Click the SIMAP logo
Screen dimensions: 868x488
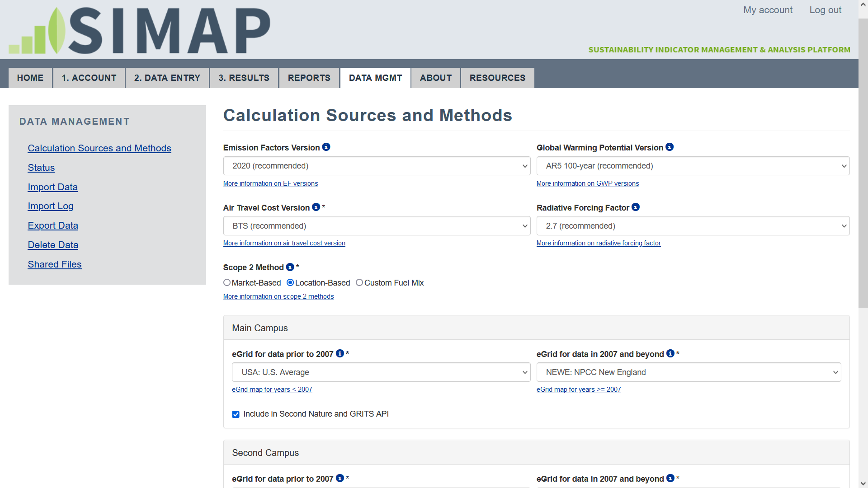[139, 30]
